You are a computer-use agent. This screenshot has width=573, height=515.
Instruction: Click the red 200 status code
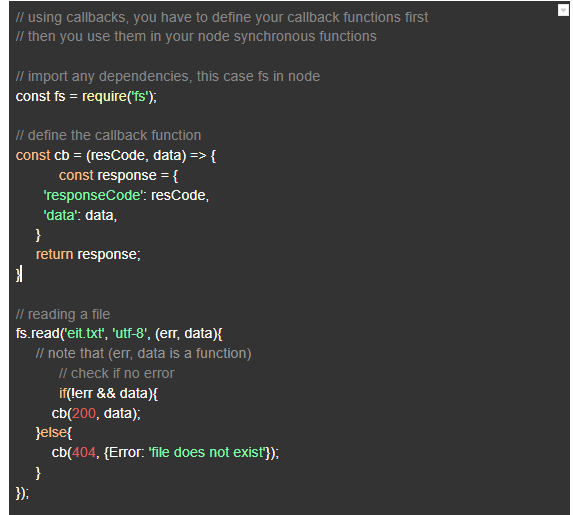click(84, 413)
